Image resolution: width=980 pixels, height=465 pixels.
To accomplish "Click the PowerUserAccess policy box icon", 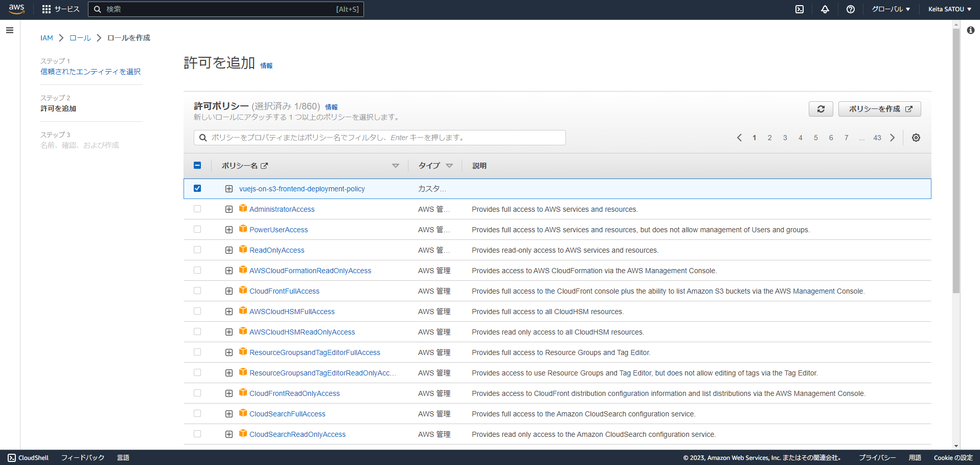I will [x=243, y=229].
